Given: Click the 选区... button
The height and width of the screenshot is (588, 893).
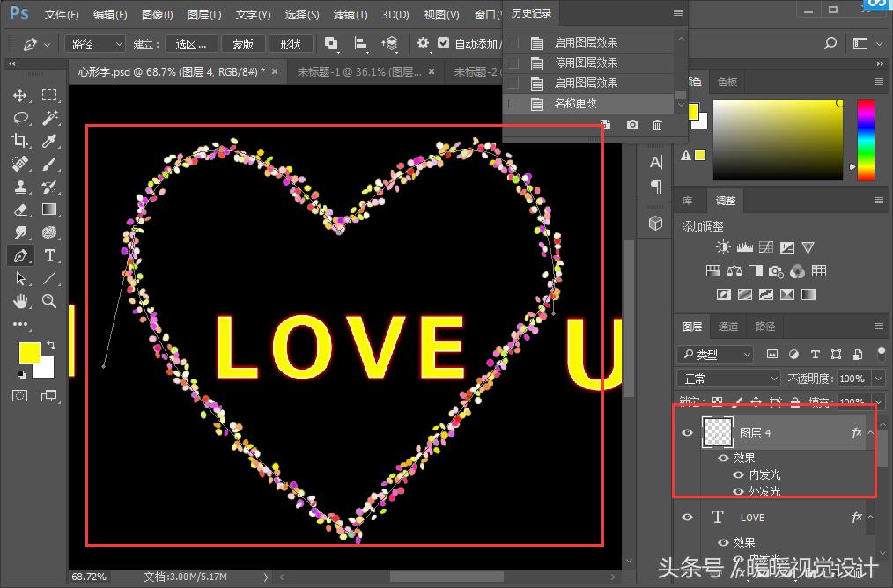Looking at the screenshot, I should (x=191, y=44).
